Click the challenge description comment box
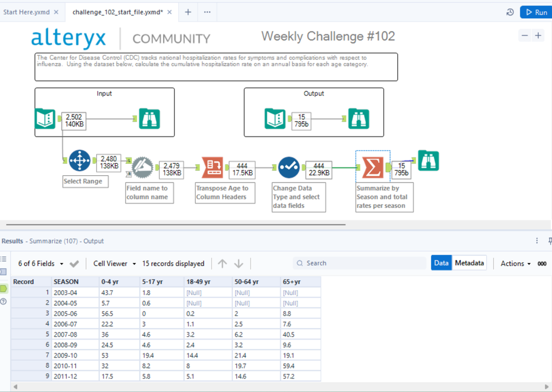Viewport: 552px width, 392px height. click(216, 67)
